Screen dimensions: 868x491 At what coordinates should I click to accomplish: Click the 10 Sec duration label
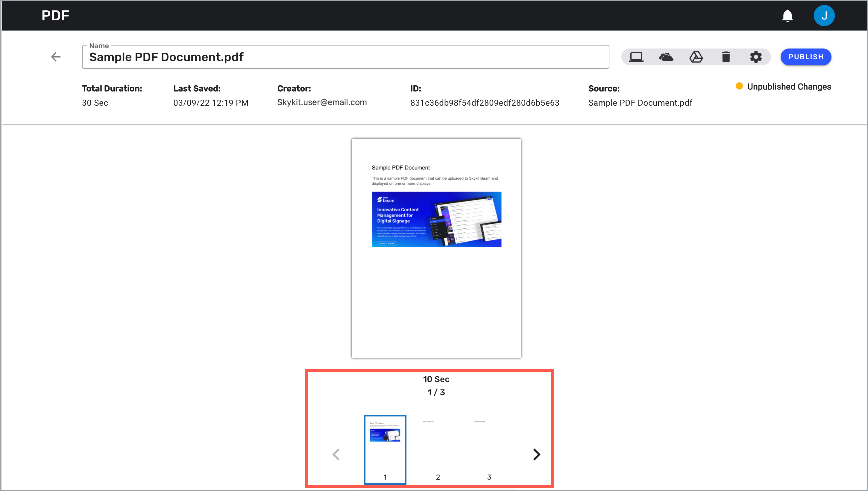[436, 379]
